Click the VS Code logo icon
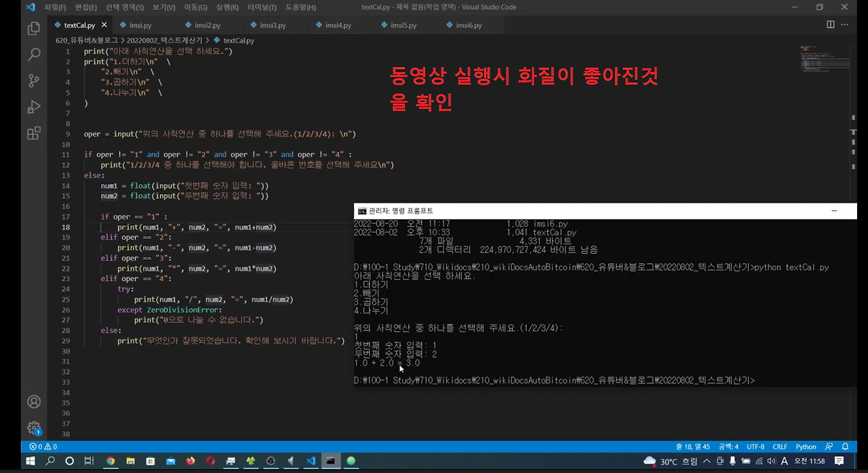Screen dimensions: 868x473 pyautogui.click(x=30, y=7)
